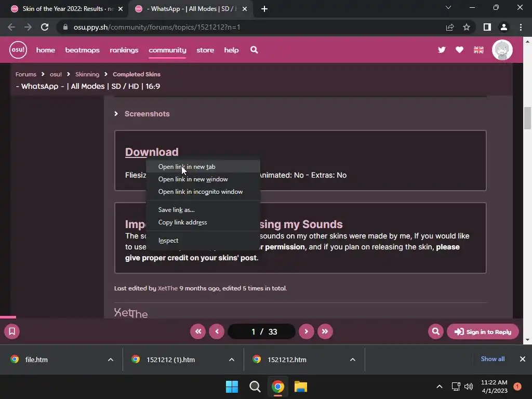Choose Inspect from context menu
Screen dimensions: 532x399
click(x=203, y=240)
